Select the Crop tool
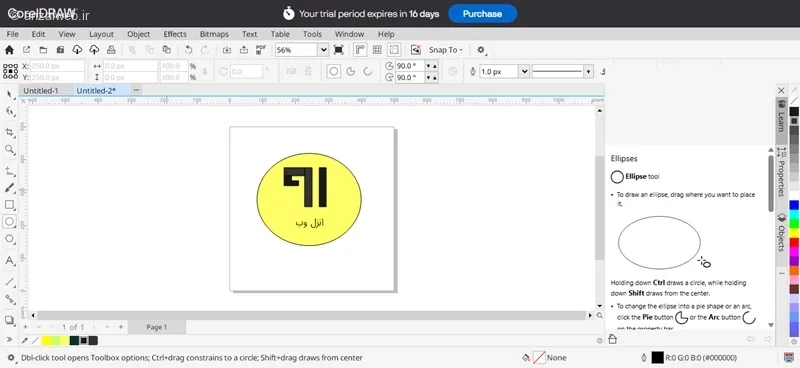The height and width of the screenshot is (368, 800). click(9, 132)
